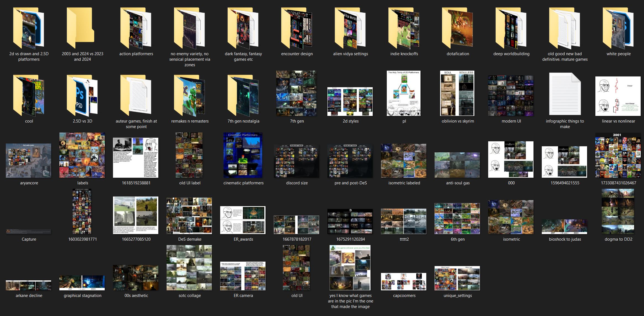The width and height of the screenshot is (644, 316).
Task: Select the '7th gen nostalgia' folder
Action: click(243, 95)
